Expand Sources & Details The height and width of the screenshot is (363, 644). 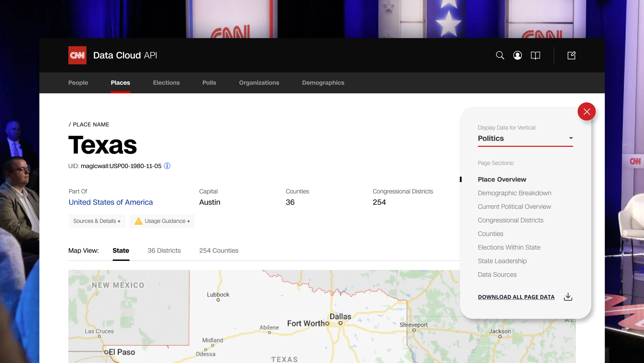[97, 221]
